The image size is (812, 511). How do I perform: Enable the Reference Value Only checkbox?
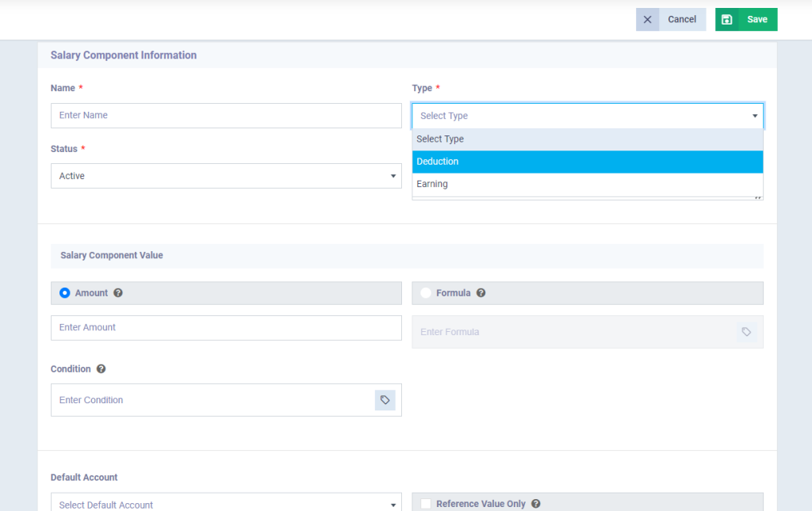pos(425,503)
